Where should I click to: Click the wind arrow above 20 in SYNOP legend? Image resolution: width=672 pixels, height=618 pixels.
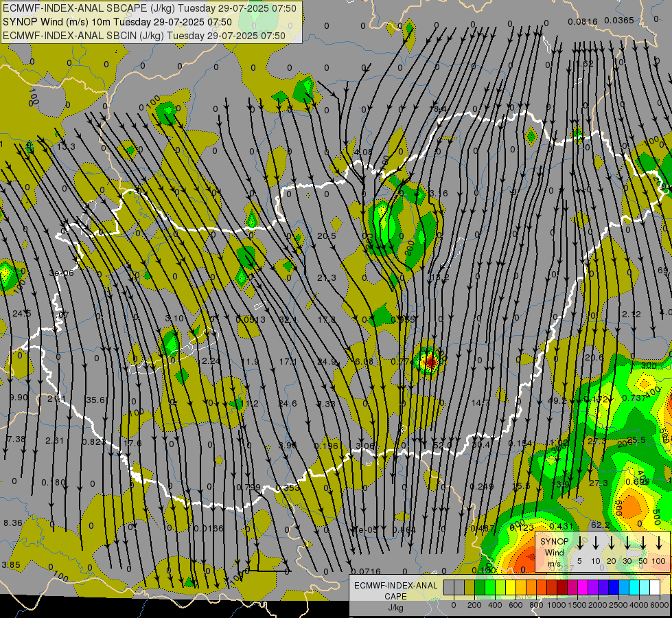[x=612, y=542]
